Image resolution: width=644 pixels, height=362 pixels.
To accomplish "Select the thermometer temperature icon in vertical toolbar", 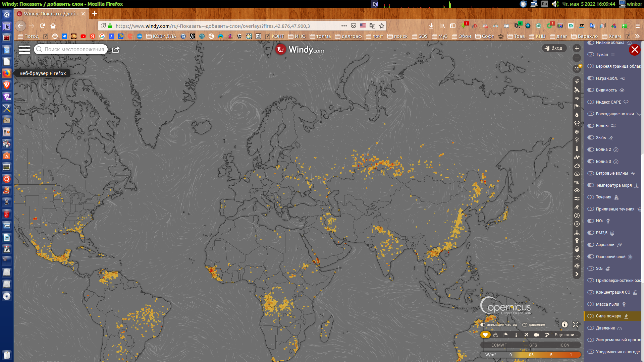I will pyautogui.click(x=577, y=148).
